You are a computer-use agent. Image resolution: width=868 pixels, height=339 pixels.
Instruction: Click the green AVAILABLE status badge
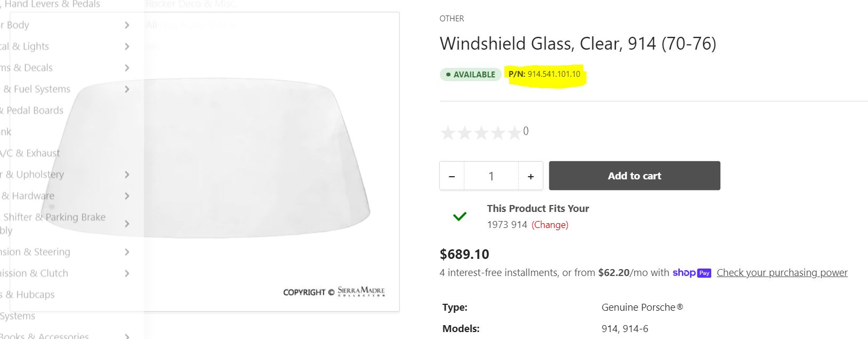[x=471, y=74]
